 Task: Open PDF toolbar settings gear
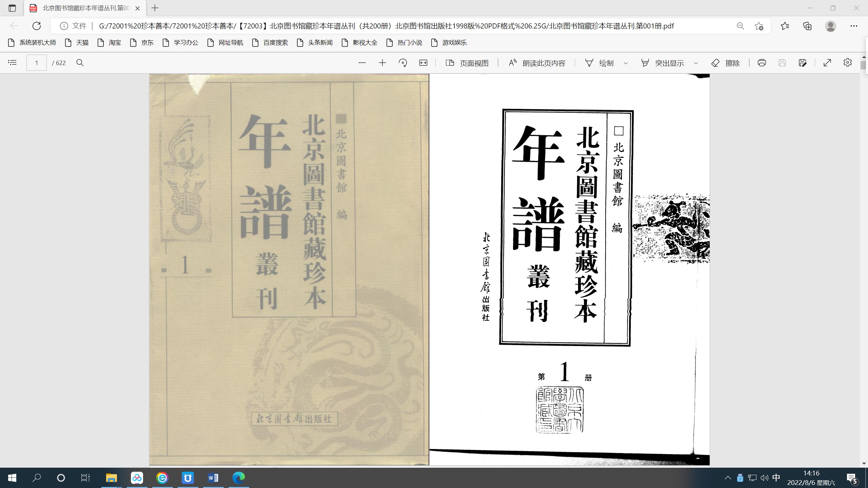[x=848, y=63]
